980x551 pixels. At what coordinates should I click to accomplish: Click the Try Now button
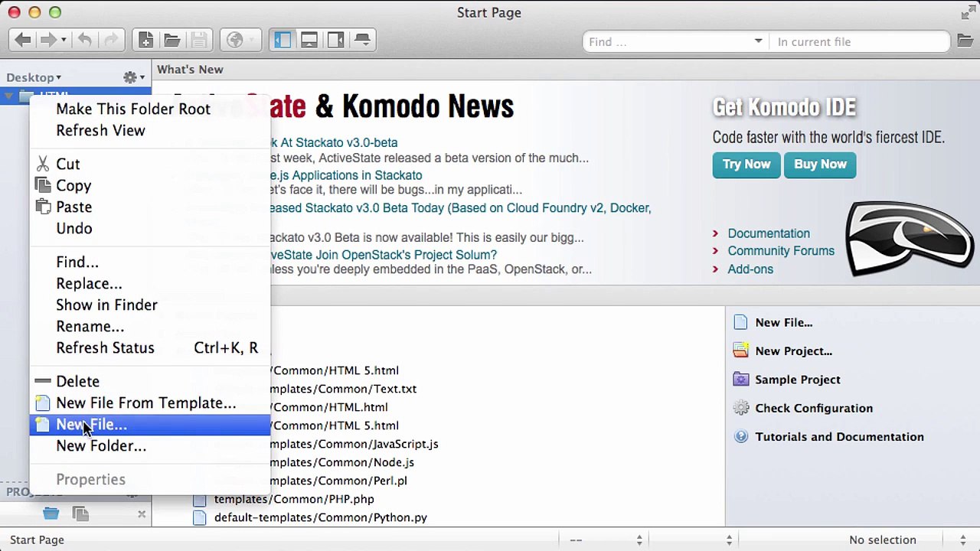[x=746, y=165]
